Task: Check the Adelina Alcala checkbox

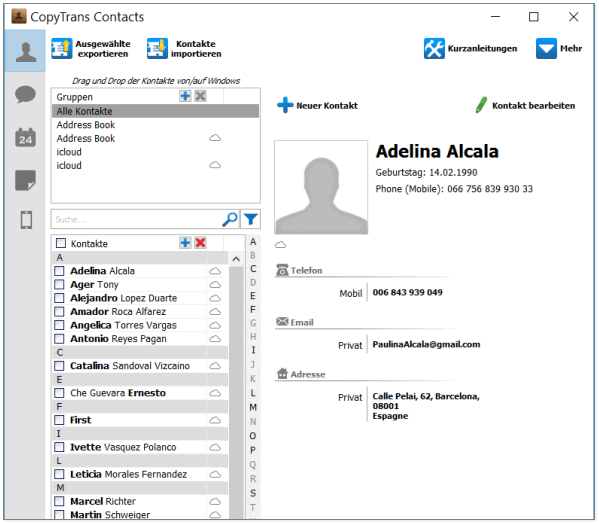Action: tap(59, 271)
